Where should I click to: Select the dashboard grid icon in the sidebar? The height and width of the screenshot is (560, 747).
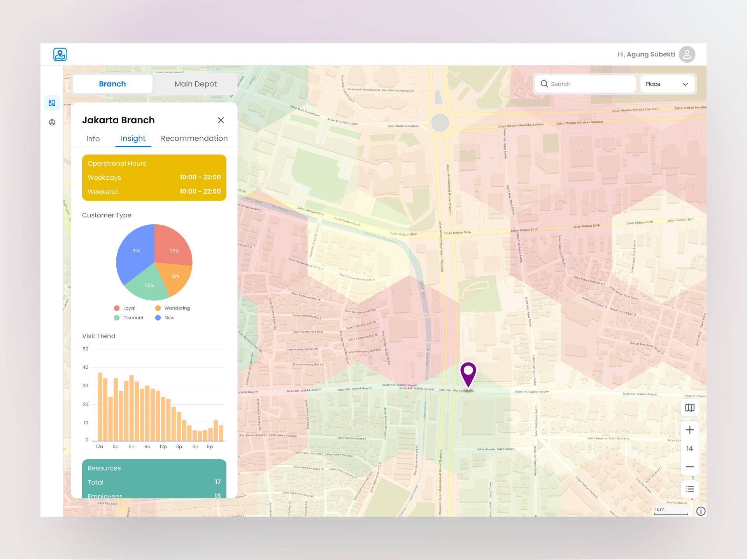pos(52,103)
